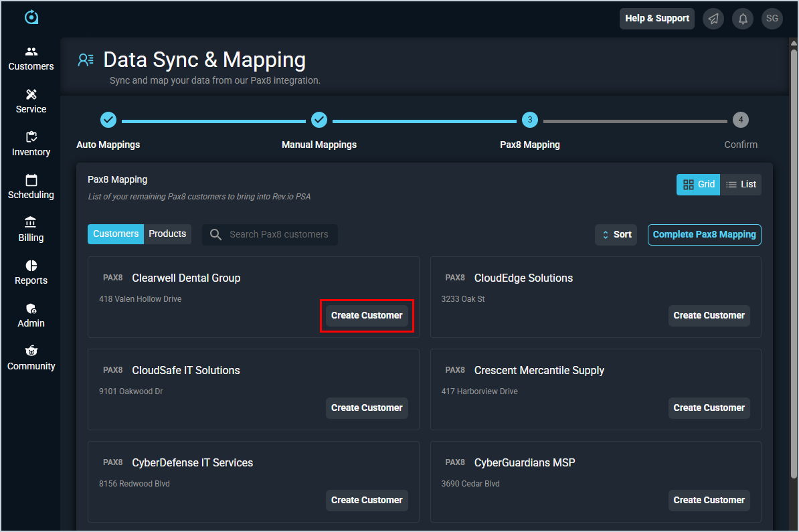Open the Sort dropdown
The image size is (799, 532).
point(616,234)
